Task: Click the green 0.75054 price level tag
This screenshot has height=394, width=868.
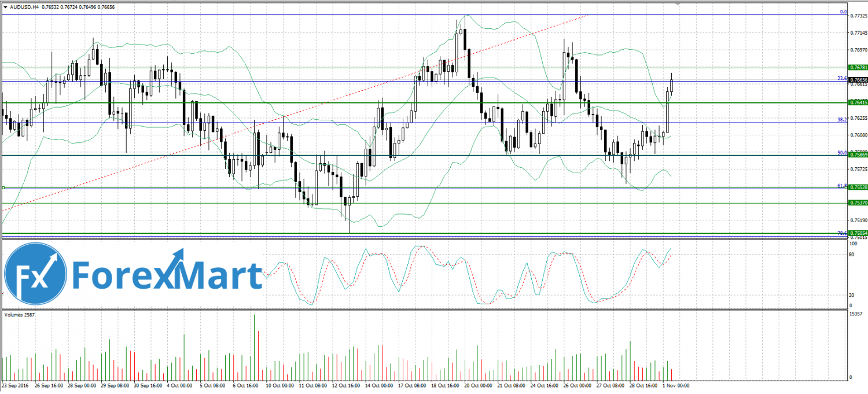Action: 857,233
